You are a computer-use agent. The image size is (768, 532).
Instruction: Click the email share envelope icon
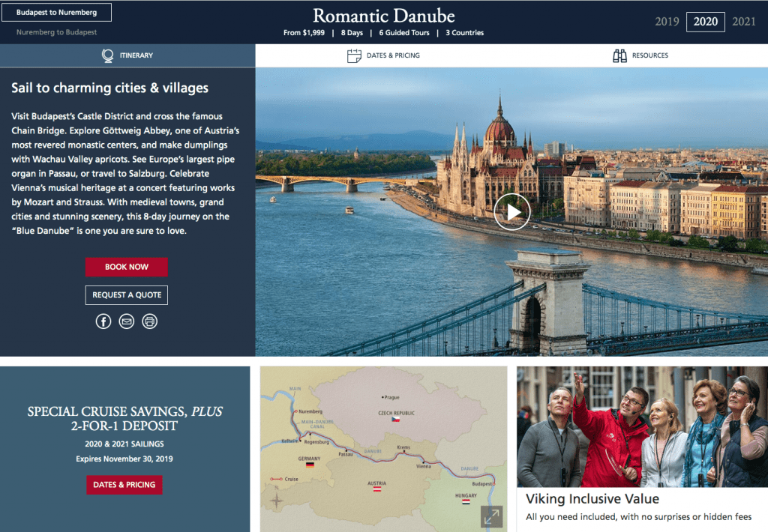126,321
